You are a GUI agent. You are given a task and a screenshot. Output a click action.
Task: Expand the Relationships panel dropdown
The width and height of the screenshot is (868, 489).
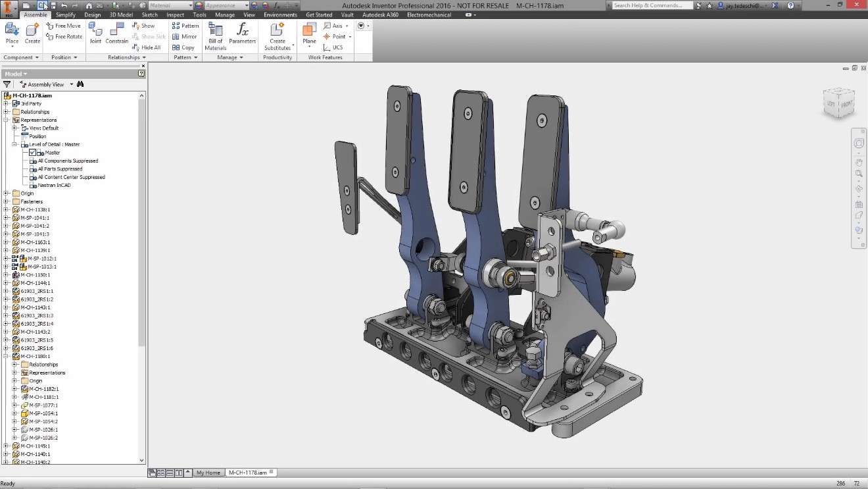click(127, 57)
